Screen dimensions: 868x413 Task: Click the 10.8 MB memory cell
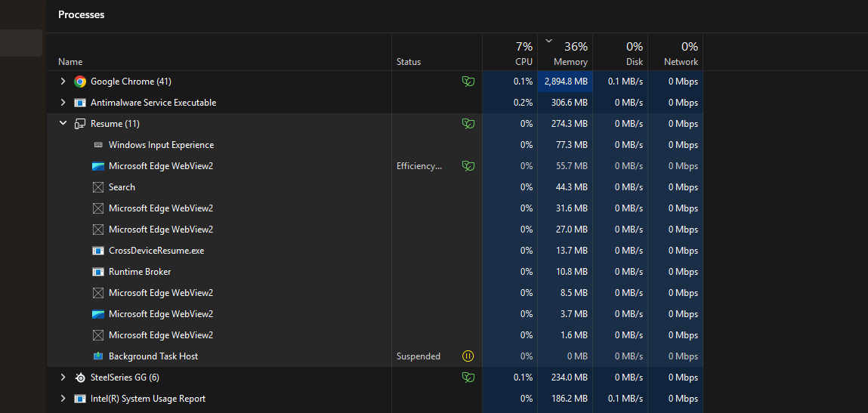pos(565,272)
